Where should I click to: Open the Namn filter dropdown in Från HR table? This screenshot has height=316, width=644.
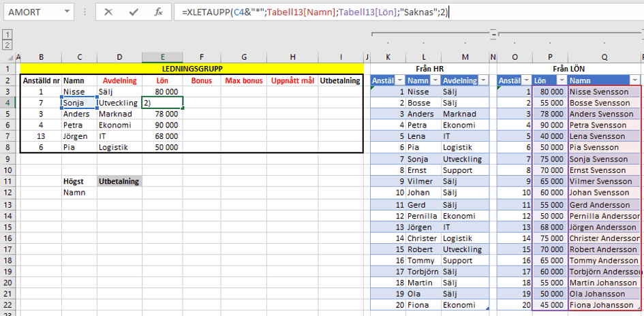pos(434,80)
